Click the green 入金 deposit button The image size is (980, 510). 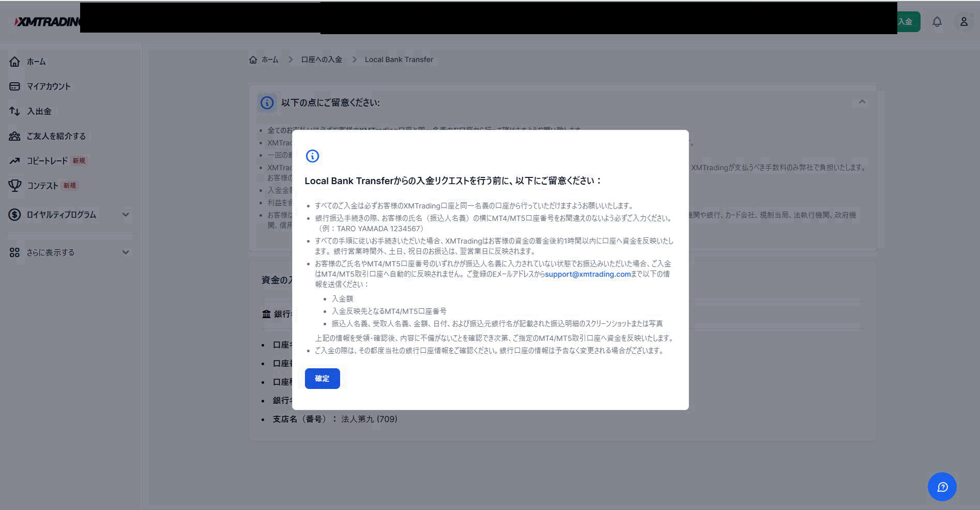coord(909,22)
